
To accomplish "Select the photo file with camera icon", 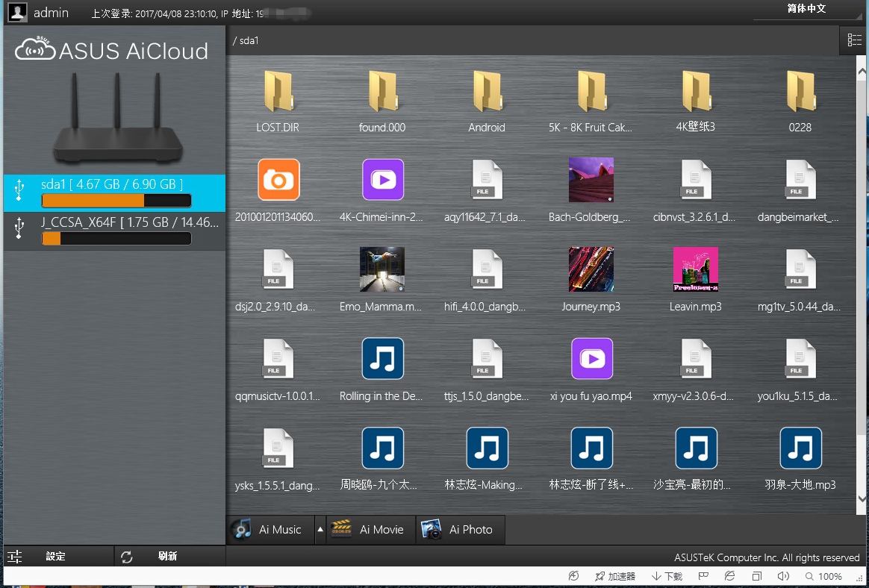I will [x=278, y=180].
